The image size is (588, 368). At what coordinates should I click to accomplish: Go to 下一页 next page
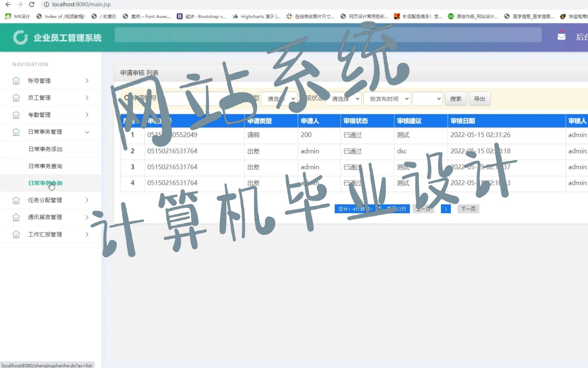pos(468,209)
